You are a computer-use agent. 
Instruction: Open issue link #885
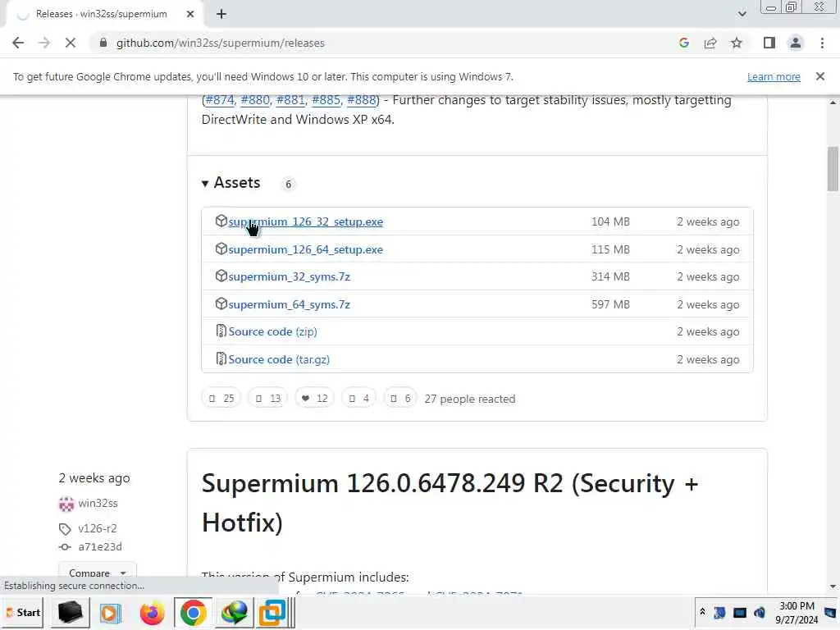[326, 100]
